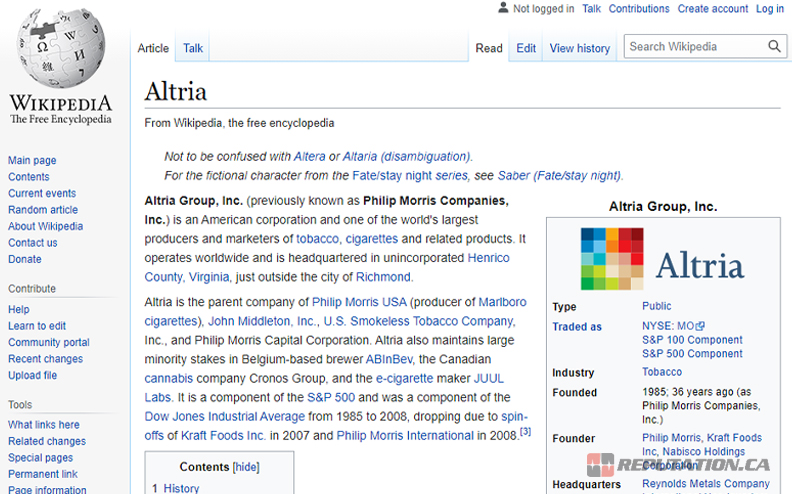
Task: Follow the Richmond link
Action: [x=383, y=277]
